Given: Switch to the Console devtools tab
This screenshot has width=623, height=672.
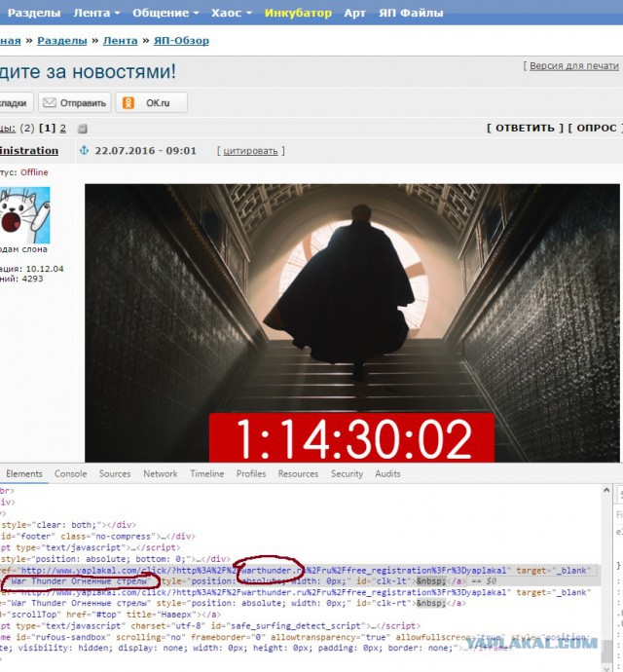Looking at the screenshot, I should pos(71,473).
